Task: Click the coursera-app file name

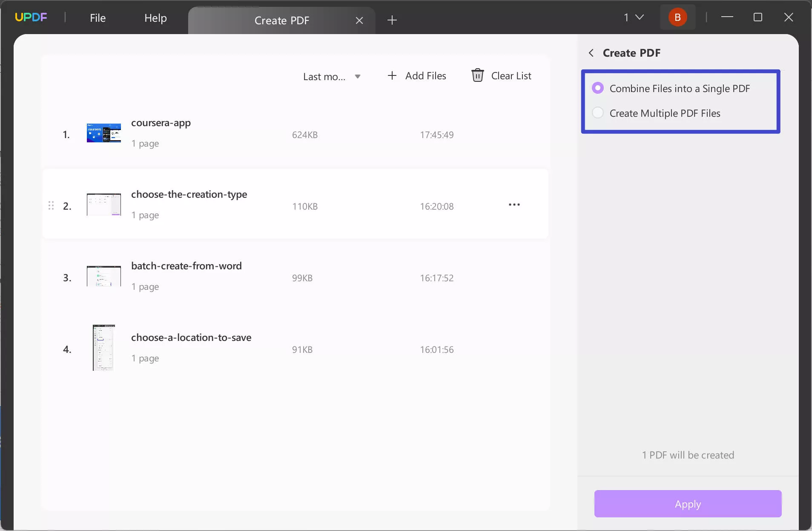Action: 161,123
